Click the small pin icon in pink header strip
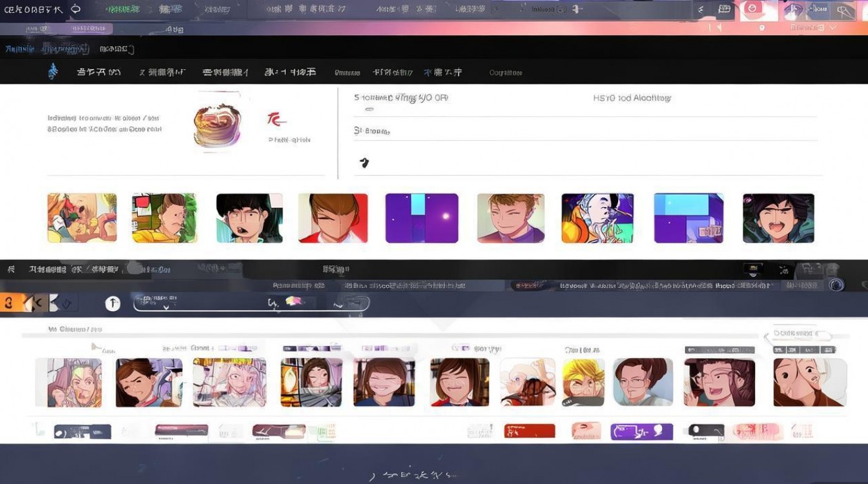868x484 pixels. point(762,28)
